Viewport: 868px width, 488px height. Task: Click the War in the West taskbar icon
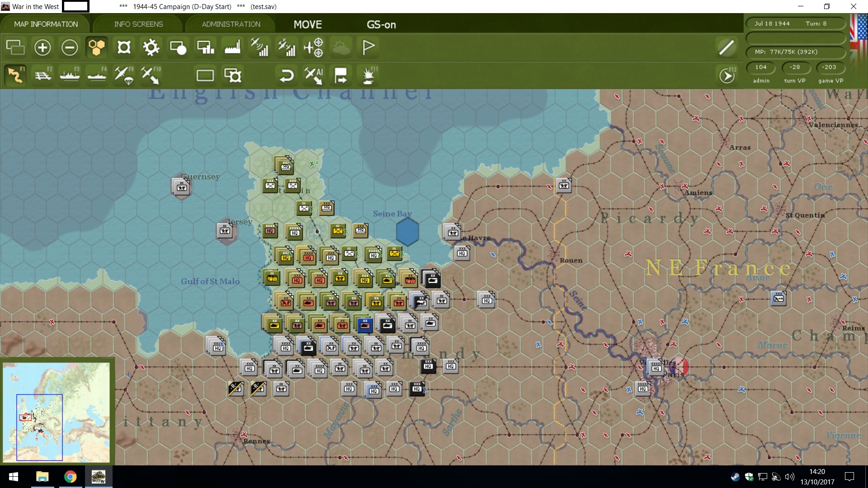98,477
